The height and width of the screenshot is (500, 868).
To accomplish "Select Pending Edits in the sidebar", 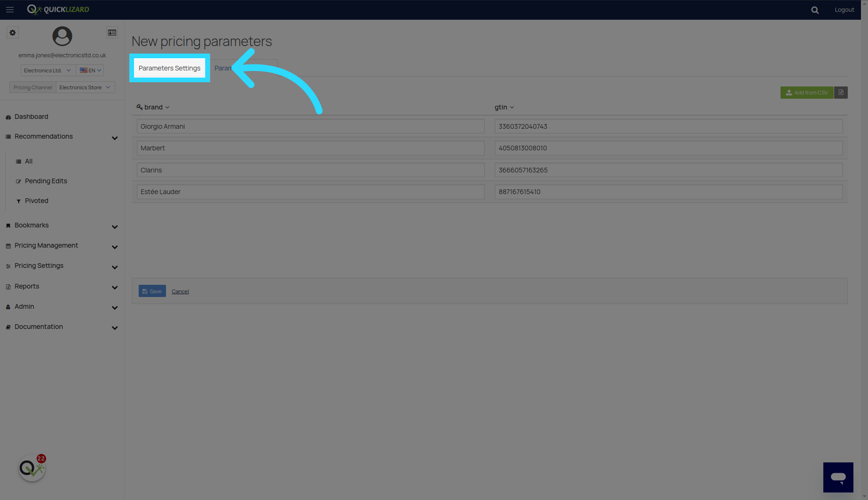I will coord(45,181).
